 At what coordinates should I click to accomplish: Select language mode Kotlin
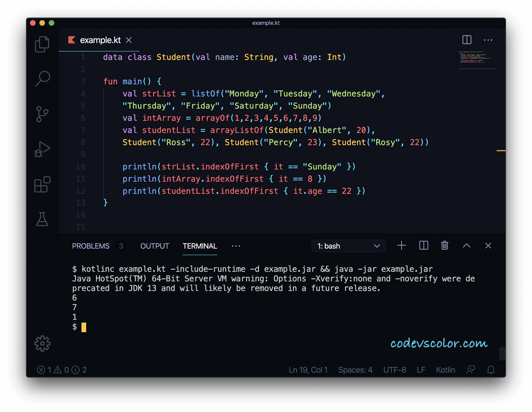445,370
